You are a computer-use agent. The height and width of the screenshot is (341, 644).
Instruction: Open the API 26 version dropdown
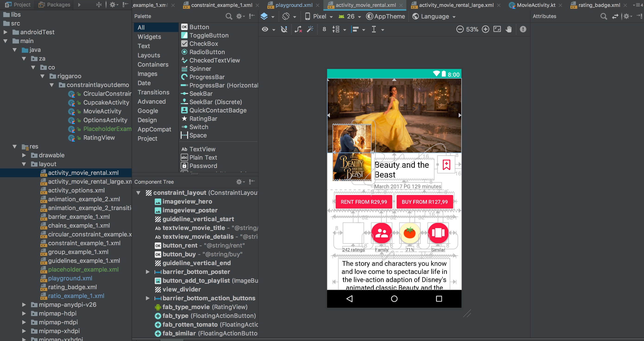(x=350, y=16)
